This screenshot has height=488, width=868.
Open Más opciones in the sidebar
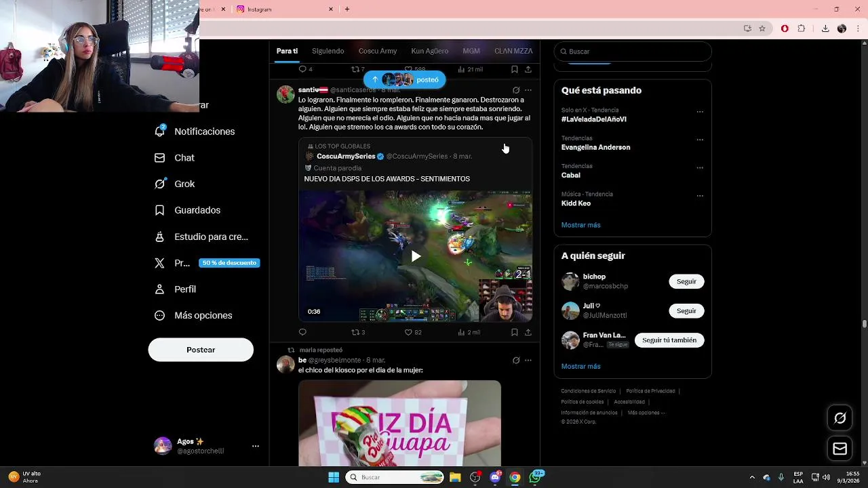[x=193, y=315]
